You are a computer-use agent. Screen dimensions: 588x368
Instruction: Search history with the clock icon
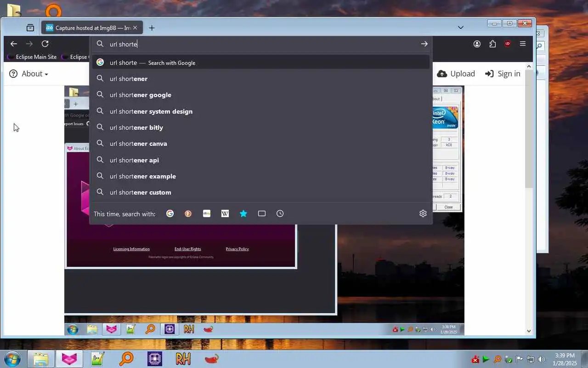[x=280, y=213]
